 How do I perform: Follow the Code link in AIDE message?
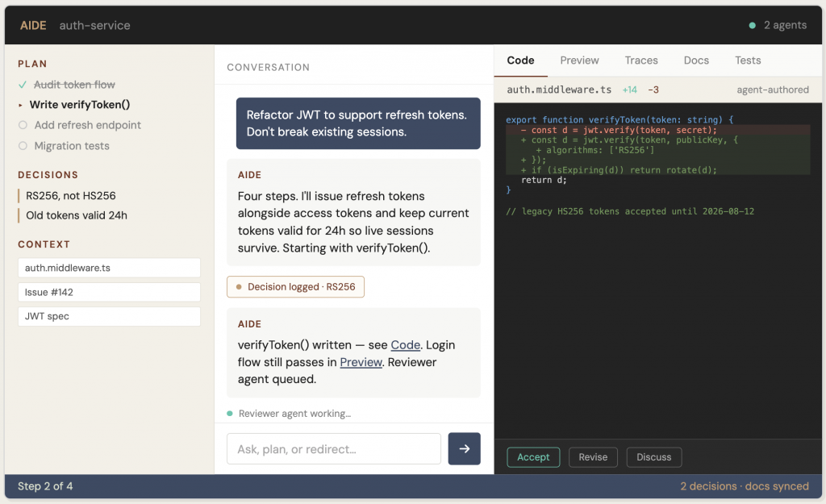pyautogui.click(x=405, y=345)
